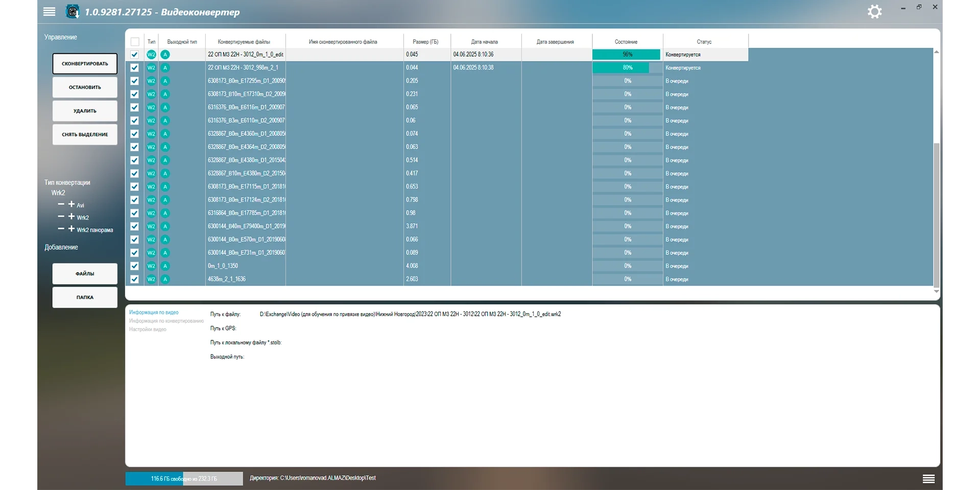Click the W2 icon for row 4638m_2_1_1636

(x=151, y=279)
